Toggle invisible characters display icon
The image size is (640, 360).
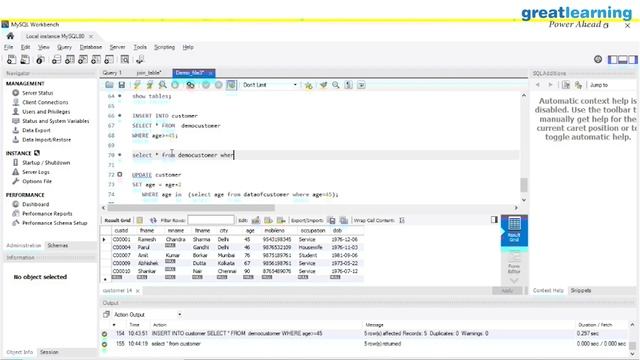click(348, 85)
